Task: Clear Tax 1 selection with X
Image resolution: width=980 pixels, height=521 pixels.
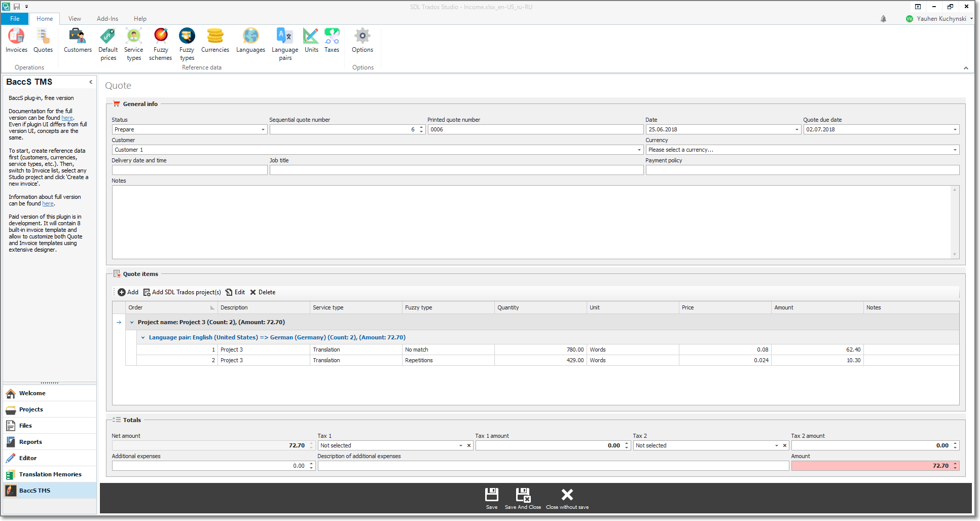Action: 469,446
